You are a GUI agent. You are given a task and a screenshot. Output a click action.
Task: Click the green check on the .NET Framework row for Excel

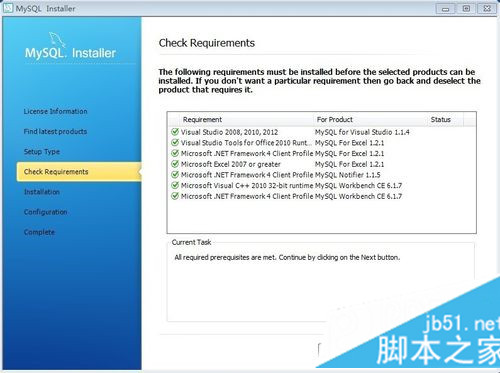(x=175, y=153)
